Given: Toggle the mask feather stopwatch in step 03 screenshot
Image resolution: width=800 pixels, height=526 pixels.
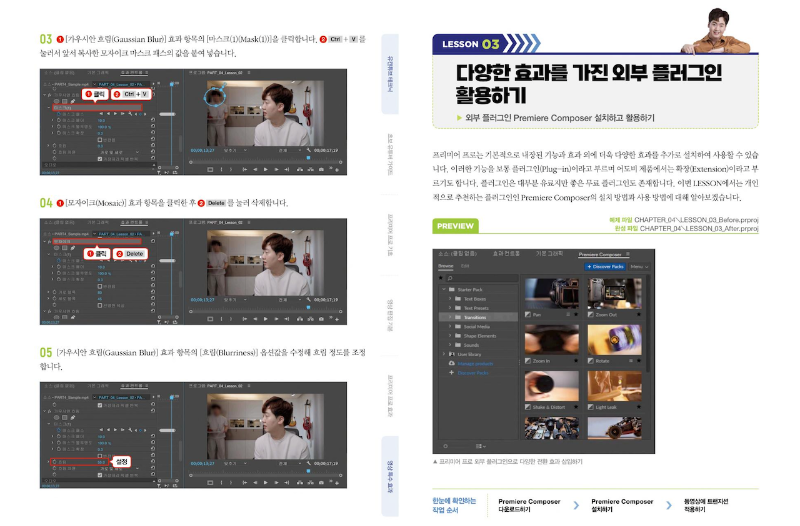Looking at the screenshot, I should tap(59, 120).
